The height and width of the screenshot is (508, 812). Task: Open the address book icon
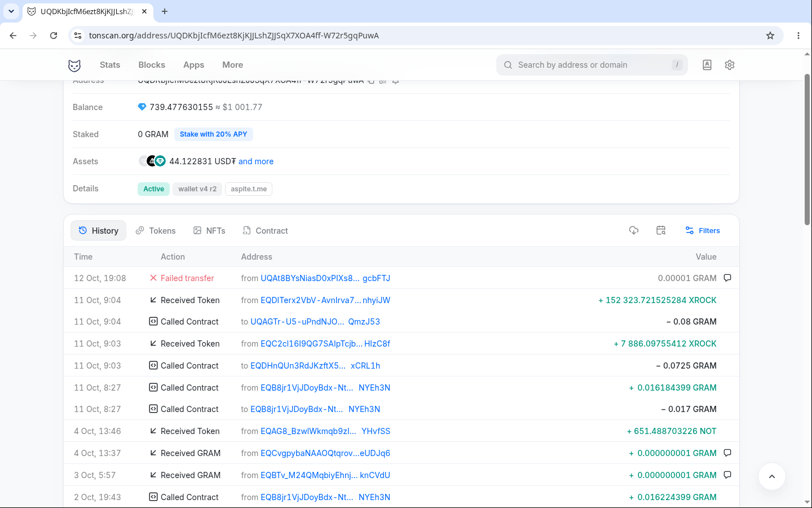tap(707, 65)
